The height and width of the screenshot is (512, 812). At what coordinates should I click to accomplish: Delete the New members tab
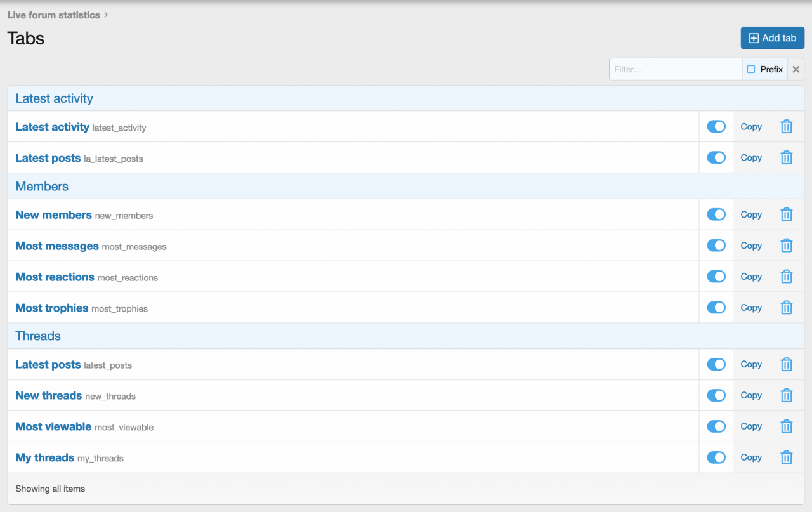[x=786, y=214]
